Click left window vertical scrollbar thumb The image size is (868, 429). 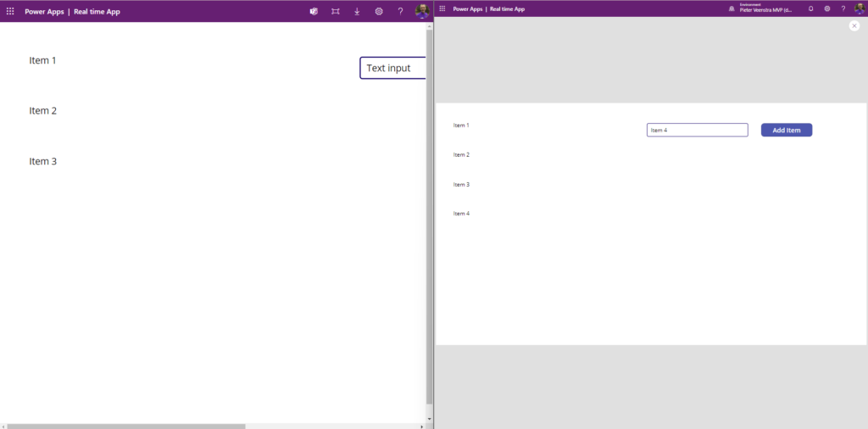(430, 216)
